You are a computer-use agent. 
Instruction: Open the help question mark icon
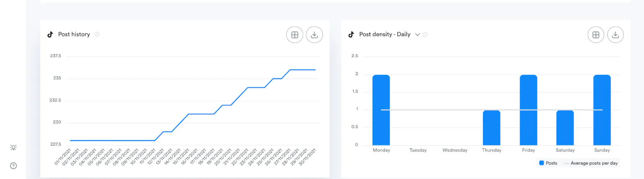point(13,166)
